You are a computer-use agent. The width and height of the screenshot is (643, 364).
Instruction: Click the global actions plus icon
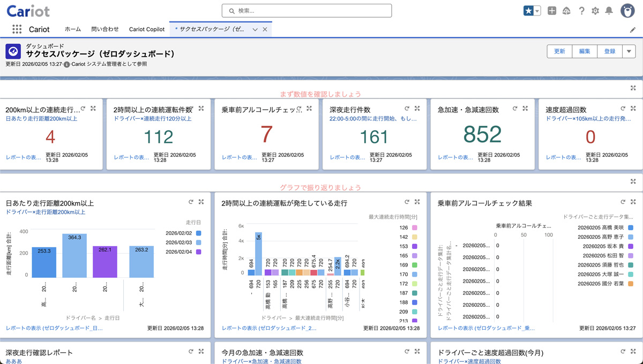[x=552, y=11]
